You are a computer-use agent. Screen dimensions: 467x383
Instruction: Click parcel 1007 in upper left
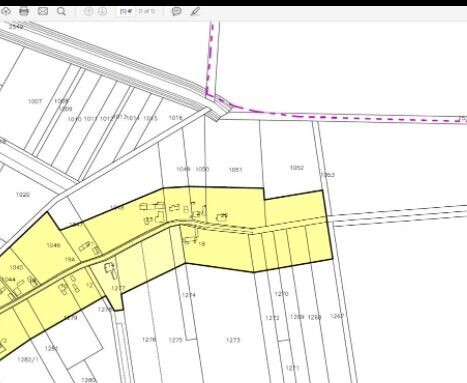pos(35,101)
